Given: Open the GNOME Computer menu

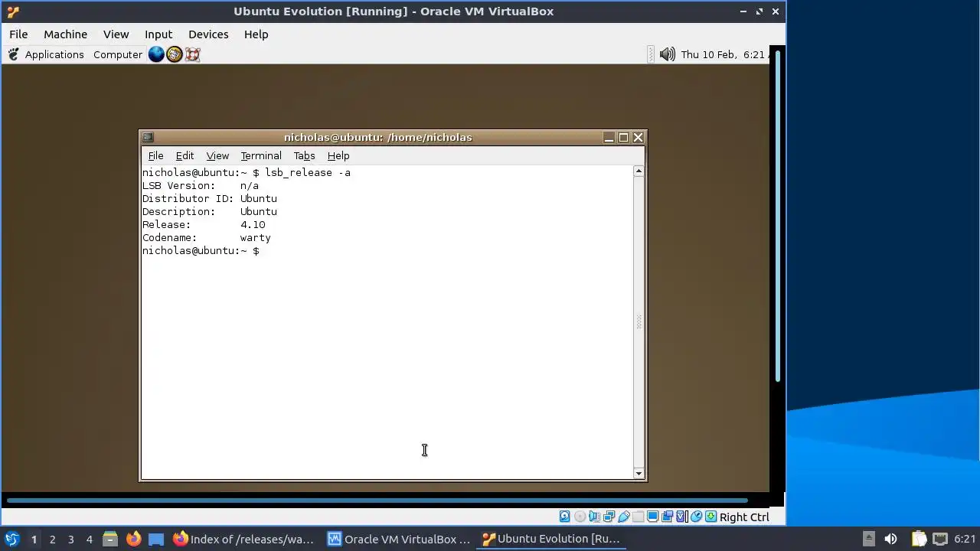Looking at the screenshot, I should pyautogui.click(x=118, y=54).
